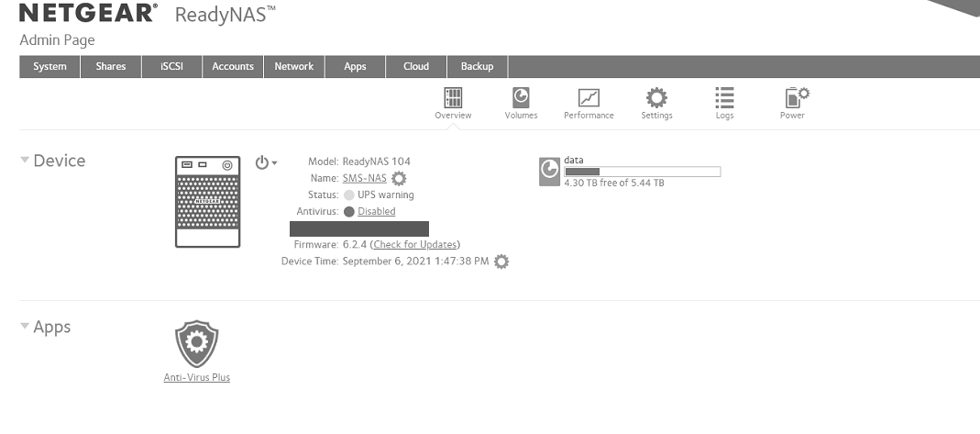Switch to the Apps tab
This screenshot has height=434, width=980.
(x=355, y=66)
